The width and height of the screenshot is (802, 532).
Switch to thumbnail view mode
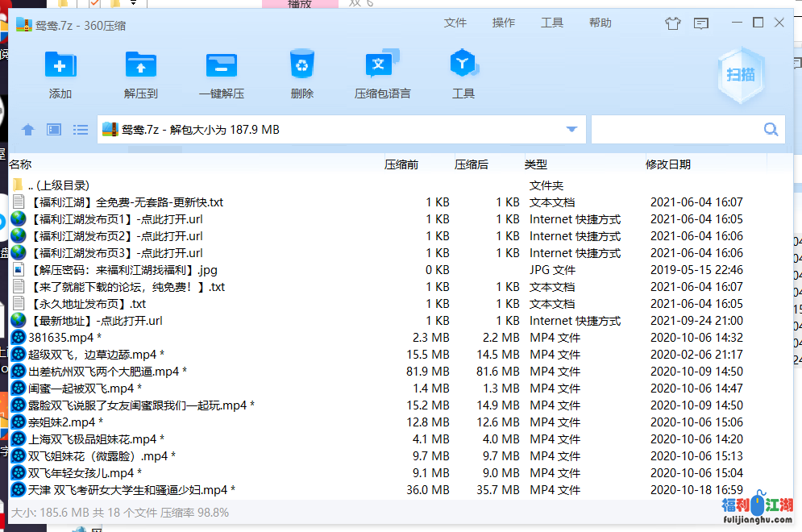54,130
